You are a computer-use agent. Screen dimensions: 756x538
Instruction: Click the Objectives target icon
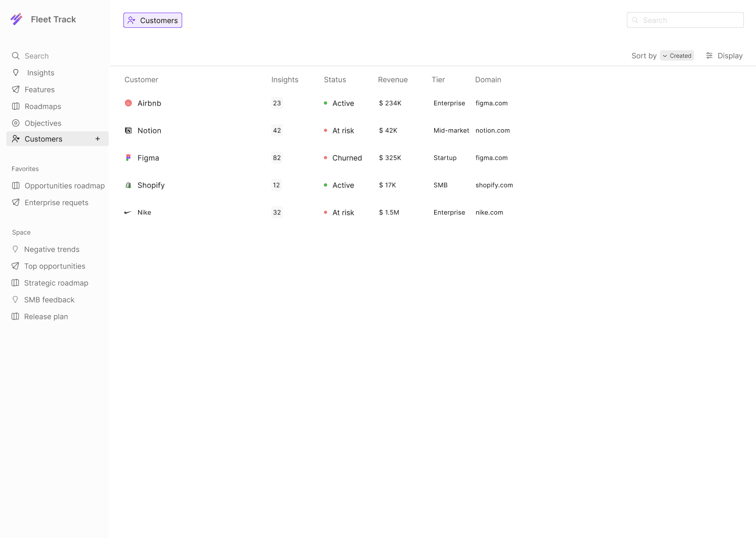tap(15, 123)
